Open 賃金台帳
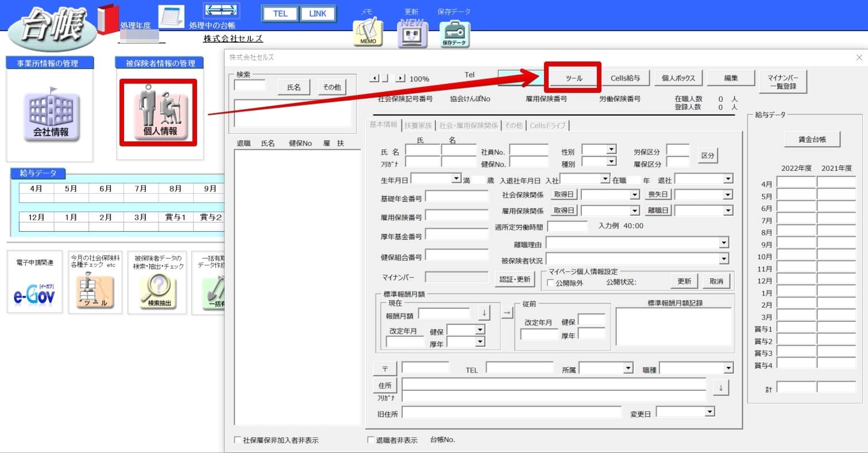868x453 pixels. coord(812,139)
